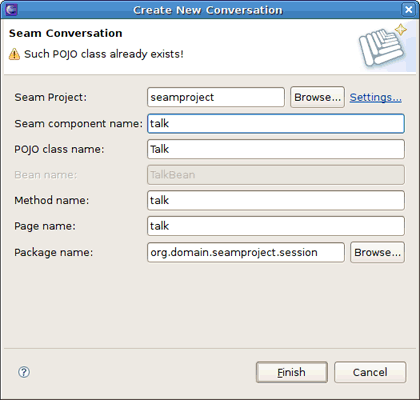Focus the Method name input

(276, 200)
